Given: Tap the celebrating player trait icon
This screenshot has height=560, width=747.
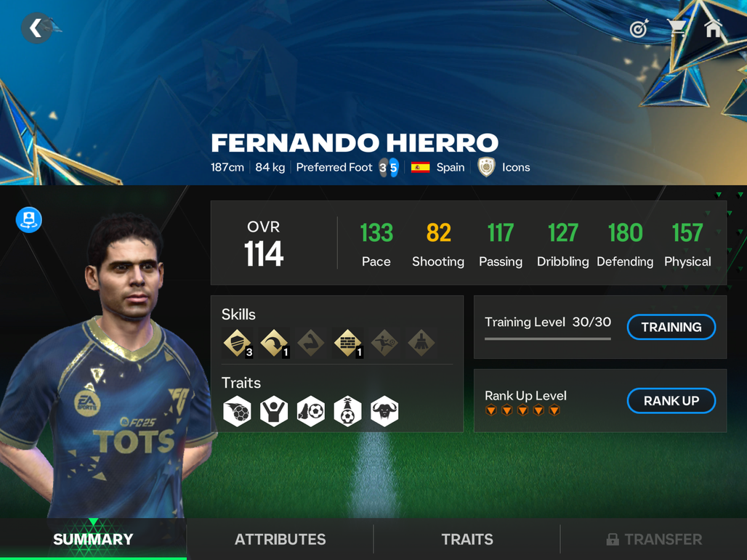Looking at the screenshot, I should point(274,411).
